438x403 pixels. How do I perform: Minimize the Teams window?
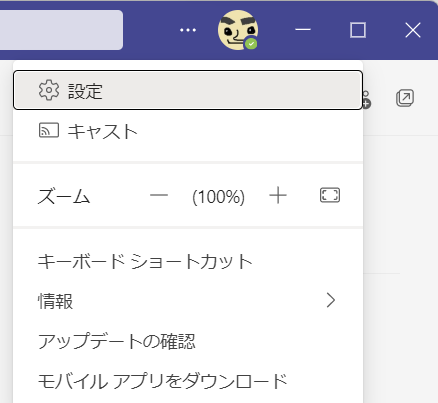pyautogui.click(x=303, y=30)
